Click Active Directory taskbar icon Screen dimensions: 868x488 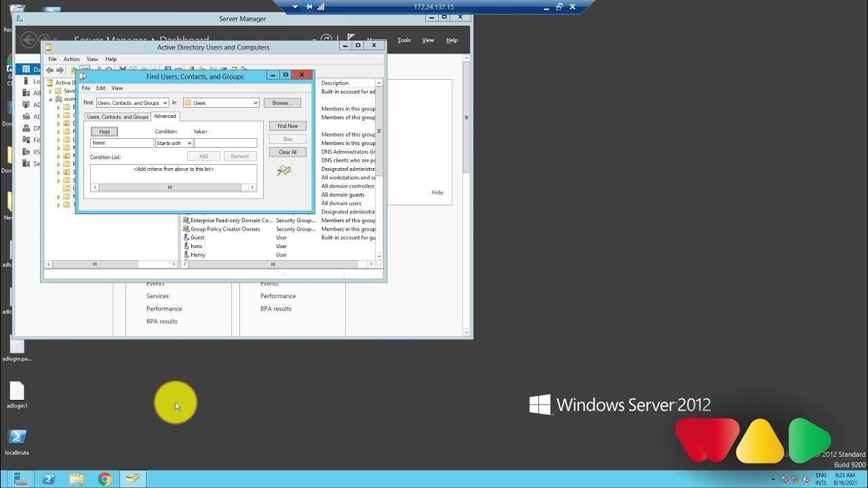tap(133, 479)
